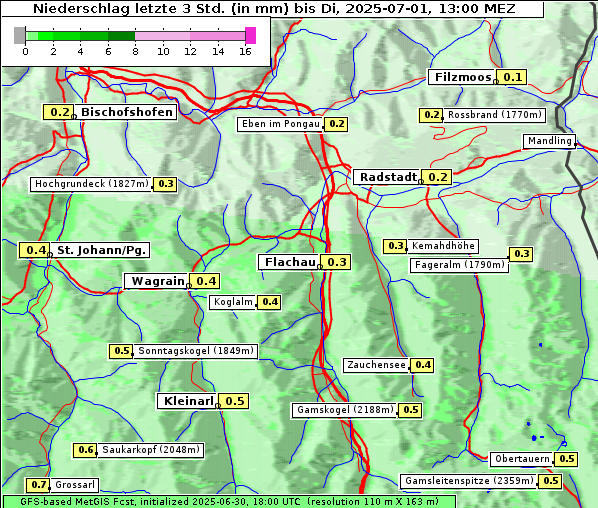Select the Kemahdhöhe label
The width and height of the screenshot is (598, 508).
[443, 246]
